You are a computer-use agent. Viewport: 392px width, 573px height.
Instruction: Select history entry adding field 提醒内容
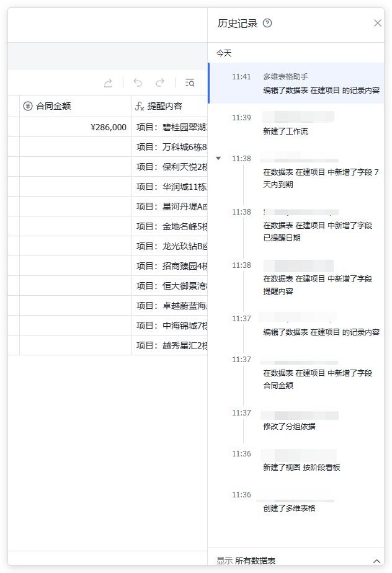(x=296, y=278)
